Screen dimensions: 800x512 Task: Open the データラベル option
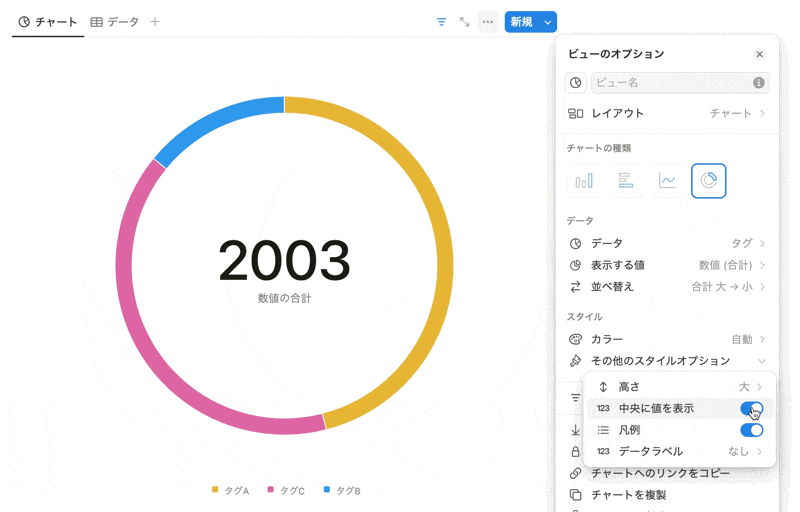(679, 451)
